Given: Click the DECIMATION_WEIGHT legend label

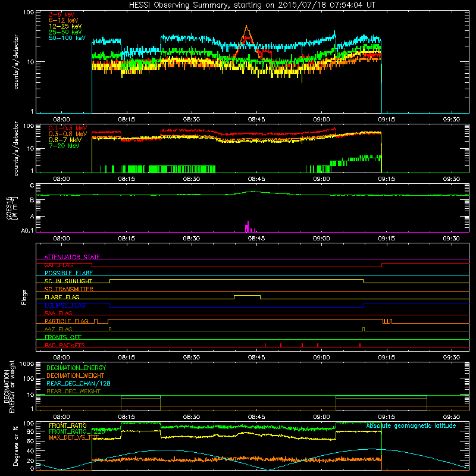Looking at the screenshot, I should (76, 375).
